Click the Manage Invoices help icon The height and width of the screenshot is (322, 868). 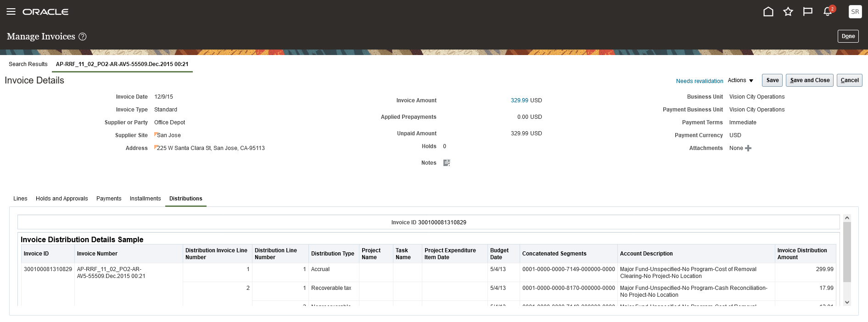pos(83,37)
